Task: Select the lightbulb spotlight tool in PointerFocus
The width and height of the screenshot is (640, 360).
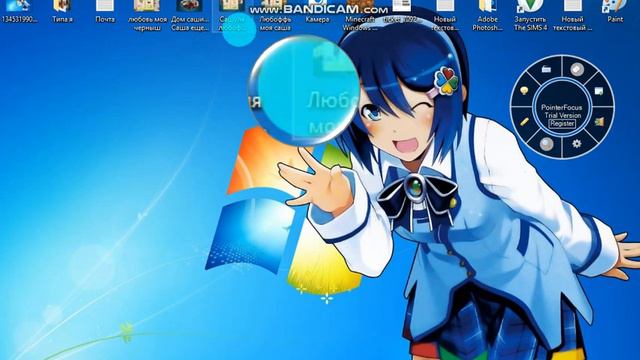Action: [x=524, y=91]
